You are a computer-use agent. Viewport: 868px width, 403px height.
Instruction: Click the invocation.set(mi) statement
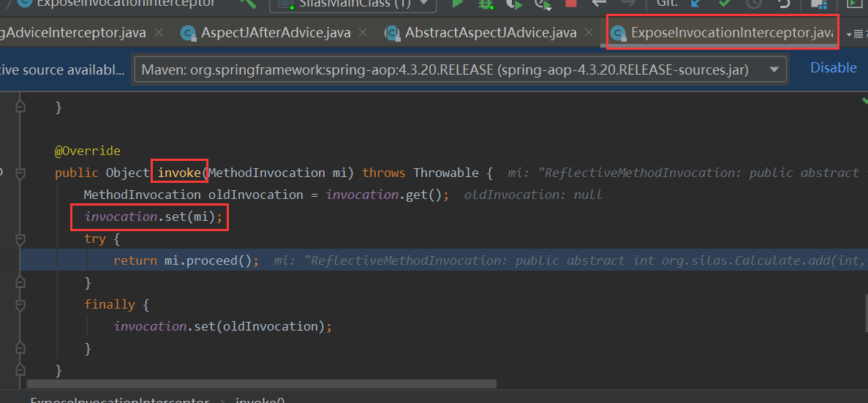click(153, 217)
